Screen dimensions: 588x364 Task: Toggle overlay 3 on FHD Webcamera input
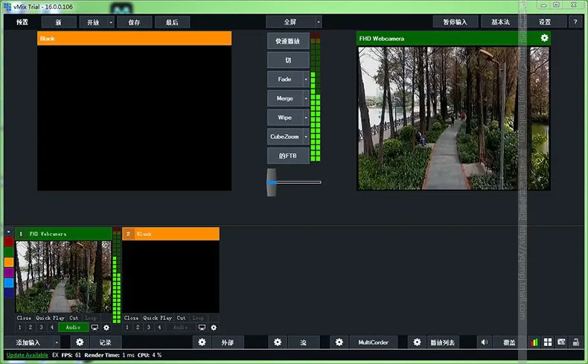tap(41, 328)
